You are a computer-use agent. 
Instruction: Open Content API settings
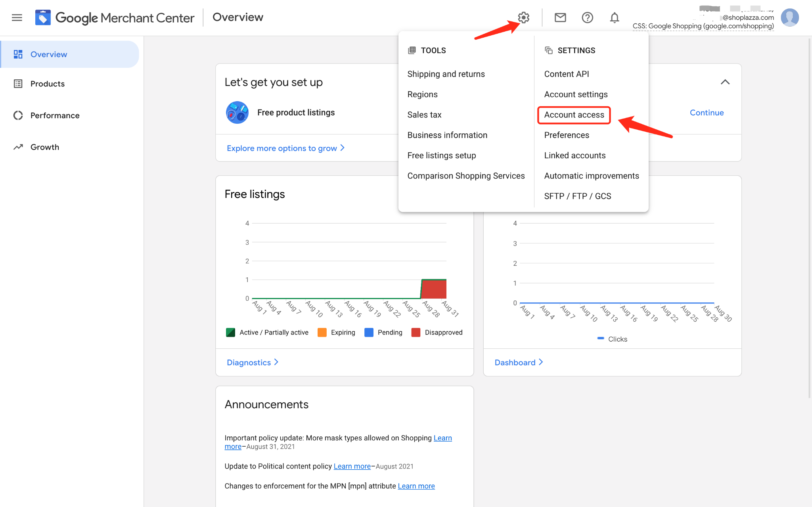[x=567, y=74]
